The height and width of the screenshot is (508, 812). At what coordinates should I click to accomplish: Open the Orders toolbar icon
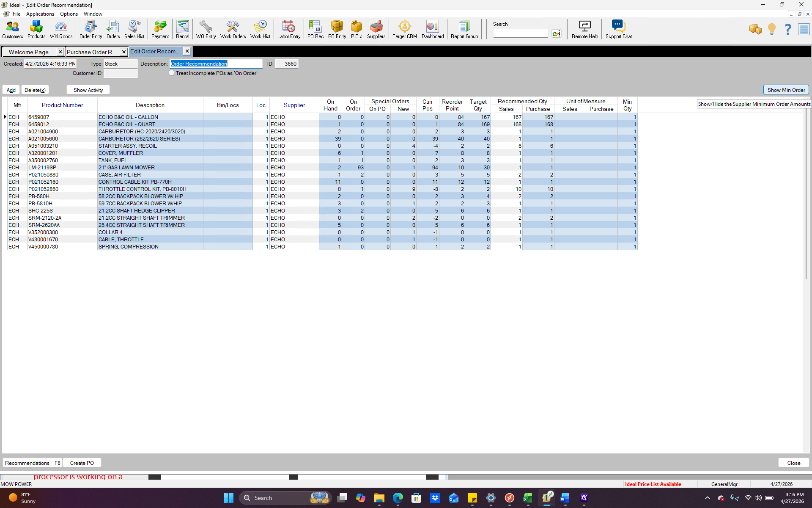pyautogui.click(x=113, y=30)
